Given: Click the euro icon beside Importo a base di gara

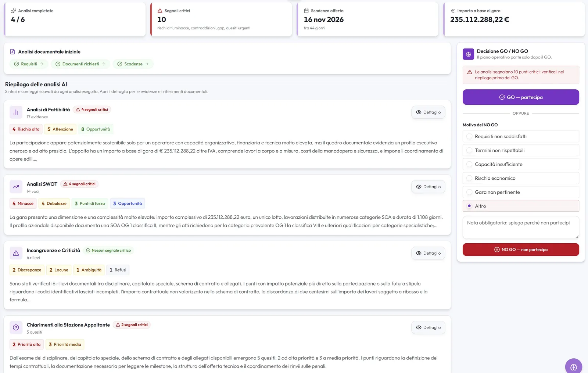Looking at the screenshot, I should (x=453, y=11).
